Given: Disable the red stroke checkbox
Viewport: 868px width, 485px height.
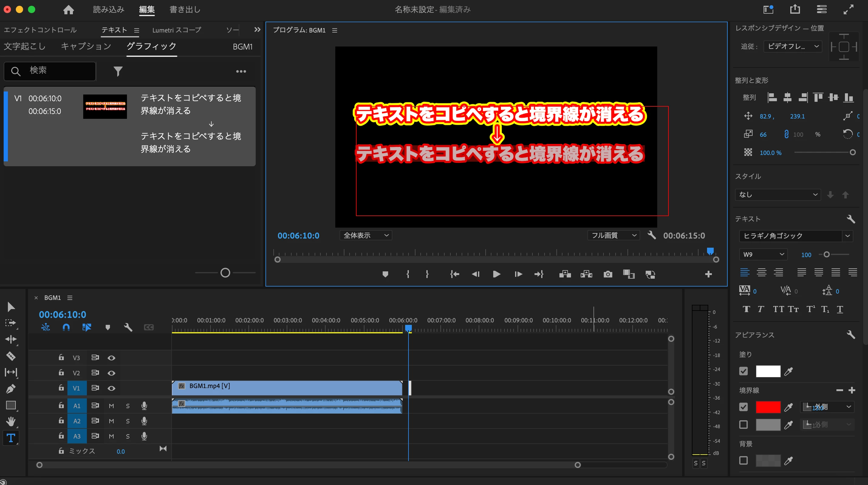Looking at the screenshot, I should (x=743, y=407).
